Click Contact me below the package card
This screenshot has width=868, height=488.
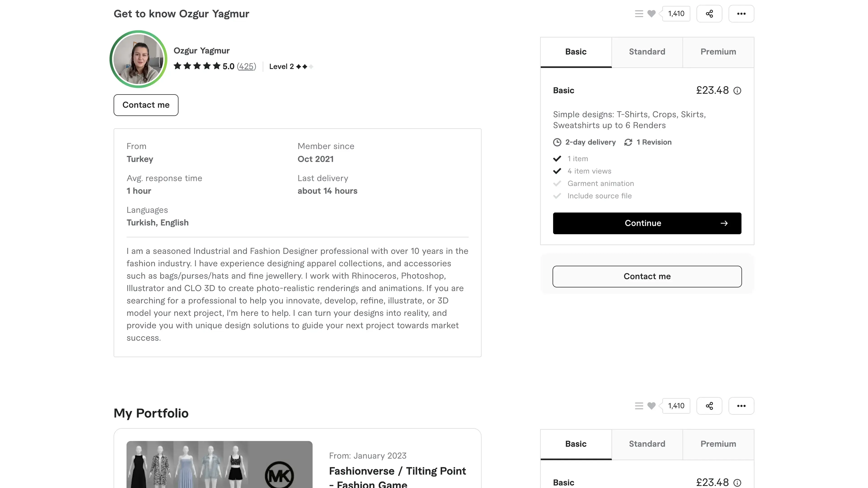[x=647, y=277]
